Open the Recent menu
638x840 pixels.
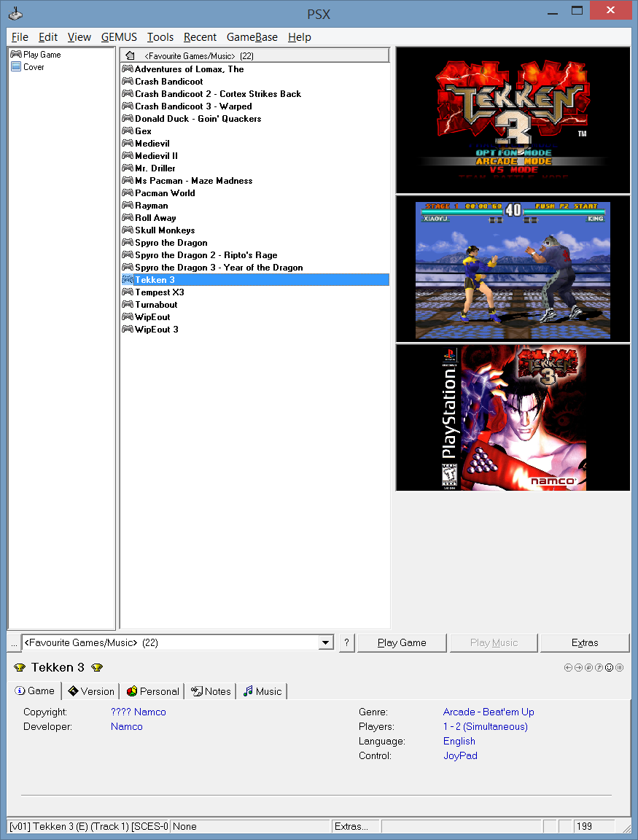pos(201,37)
